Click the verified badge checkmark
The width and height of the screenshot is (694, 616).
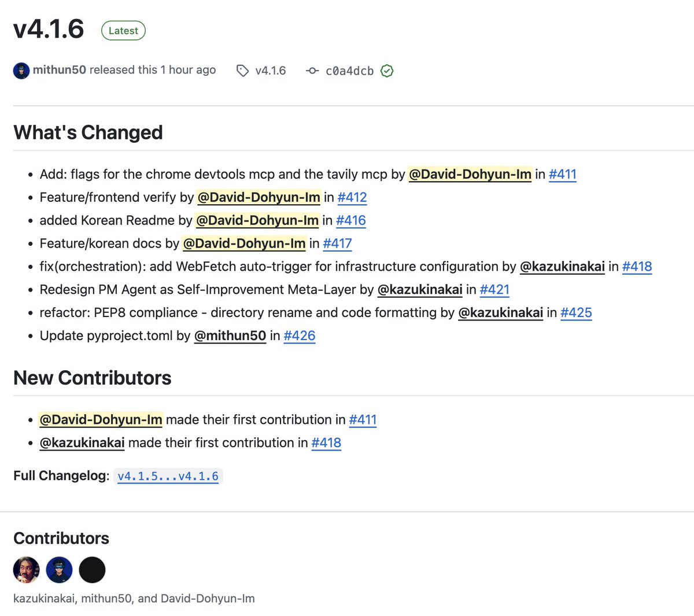[386, 71]
